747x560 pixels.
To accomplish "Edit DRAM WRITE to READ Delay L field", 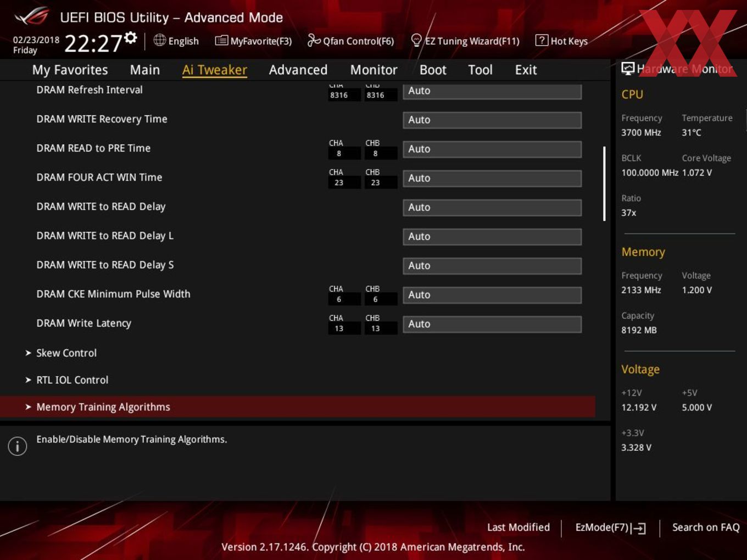I will [492, 236].
